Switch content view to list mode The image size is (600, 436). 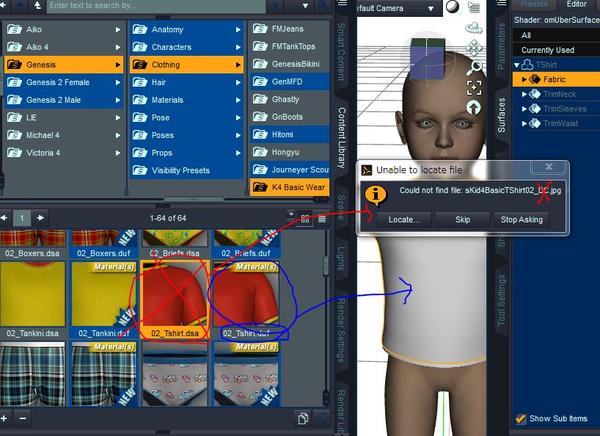[x=322, y=219]
